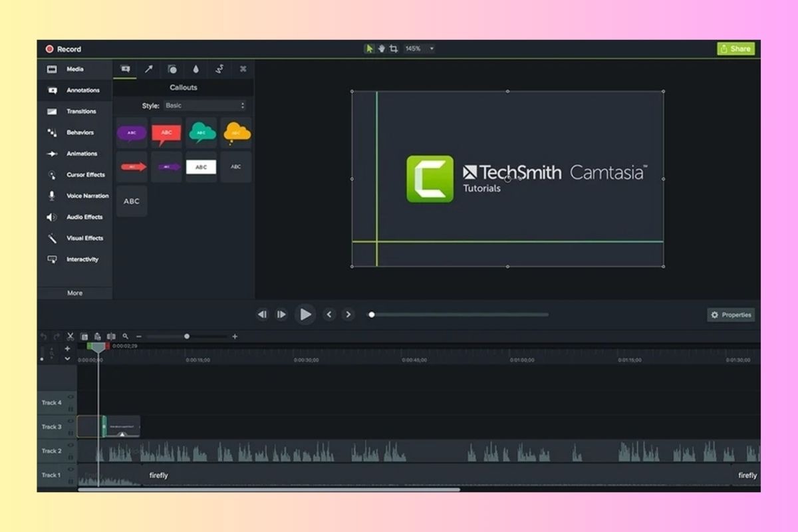Viewport: 798px width, 532px height.
Task: Click the Record button
Action: tap(63, 49)
